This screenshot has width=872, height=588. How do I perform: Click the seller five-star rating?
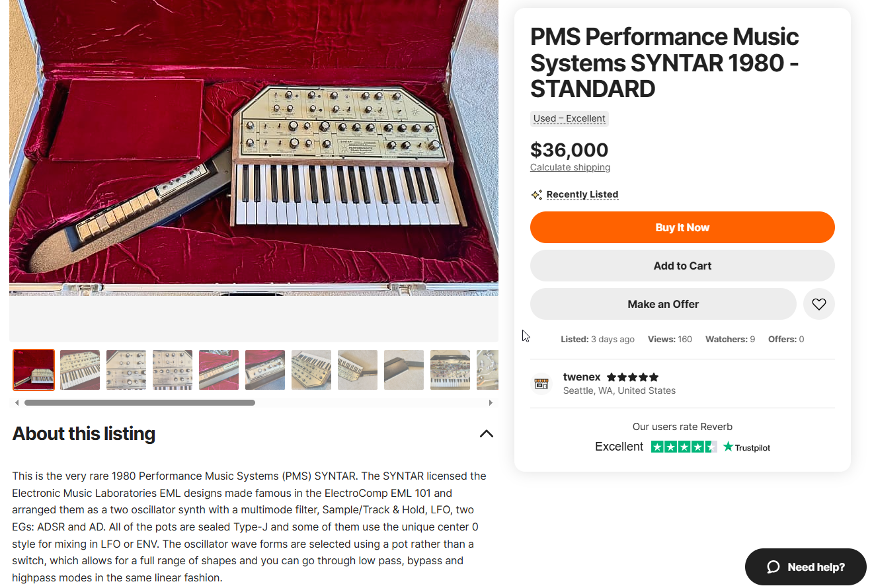632,377
